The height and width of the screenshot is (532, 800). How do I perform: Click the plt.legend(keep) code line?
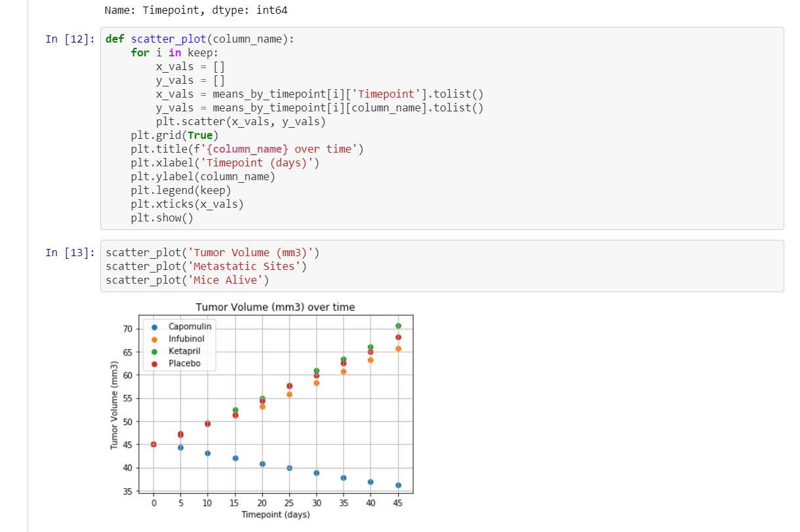click(181, 191)
